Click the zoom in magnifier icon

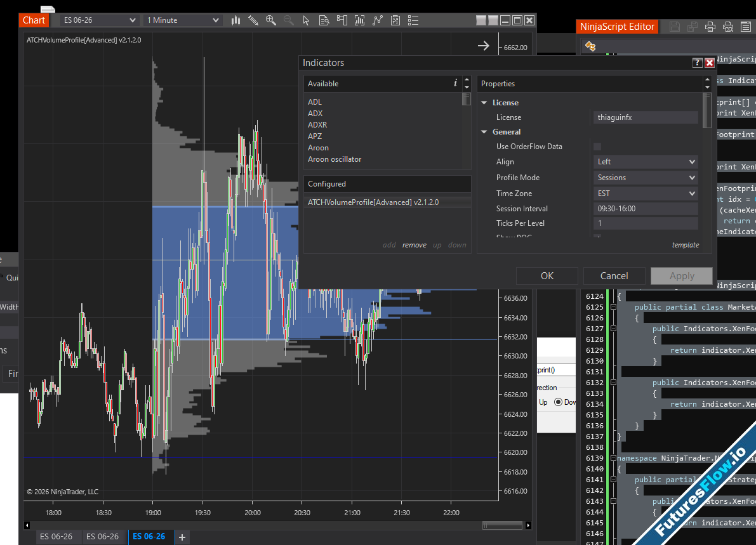coord(271,20)
